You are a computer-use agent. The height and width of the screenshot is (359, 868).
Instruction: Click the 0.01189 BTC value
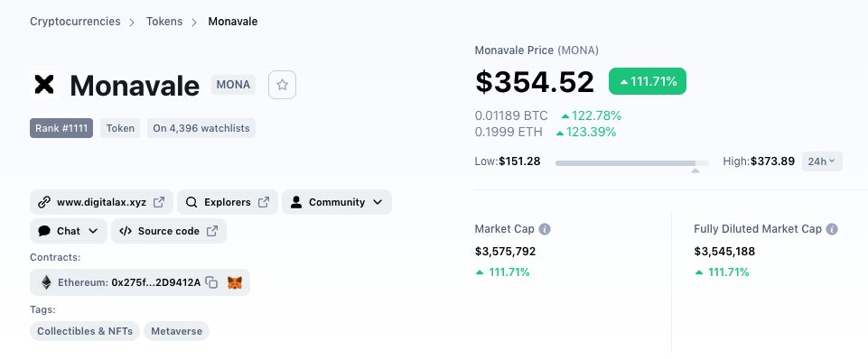point(511,115)
